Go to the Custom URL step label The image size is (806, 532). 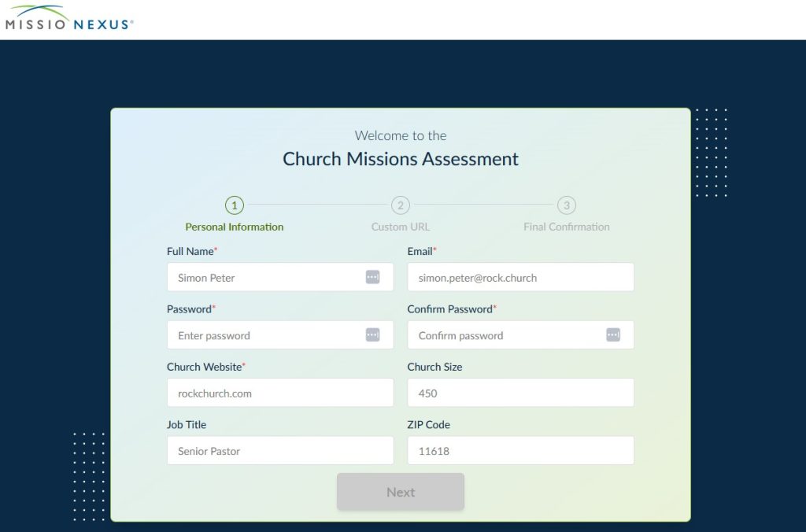pos(400,227)
